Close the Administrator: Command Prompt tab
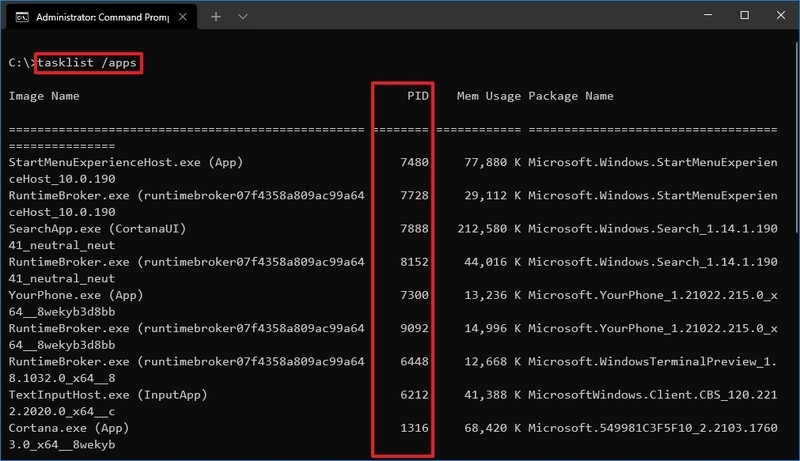 tap(183, 17)
